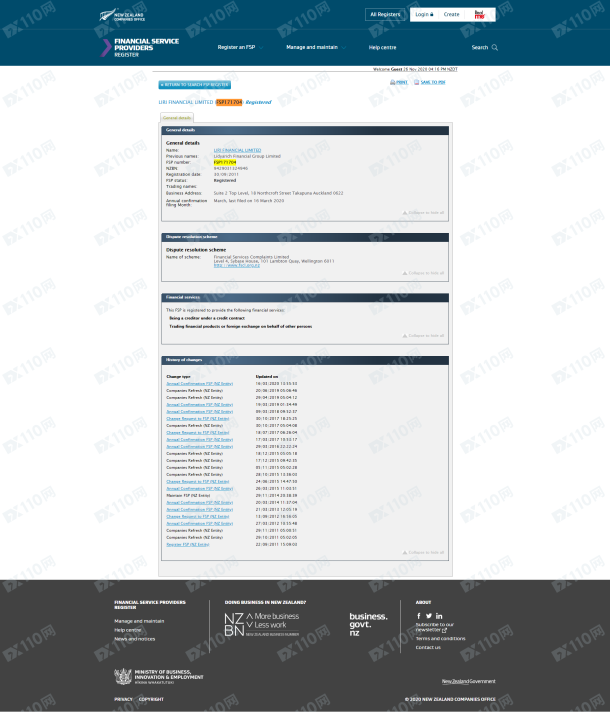Open the 2016 Annual Confirmation FSP link
The image size is (610, 712).
(199, 446)
